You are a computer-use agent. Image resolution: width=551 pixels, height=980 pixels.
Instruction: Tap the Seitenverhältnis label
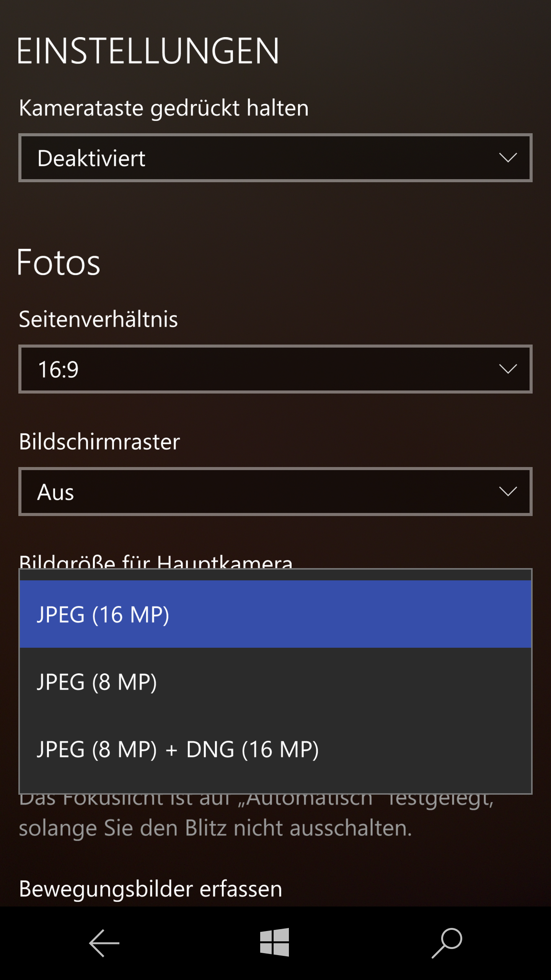[98, 319]
